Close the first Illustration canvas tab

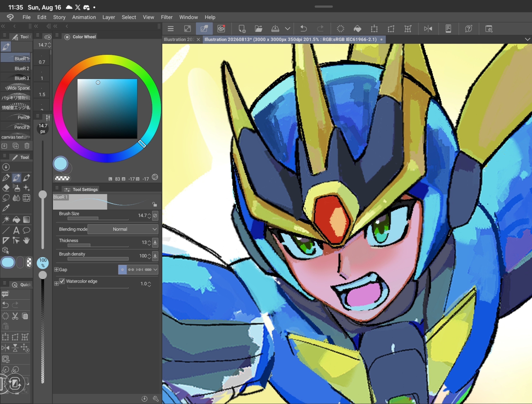click(198, 39)
